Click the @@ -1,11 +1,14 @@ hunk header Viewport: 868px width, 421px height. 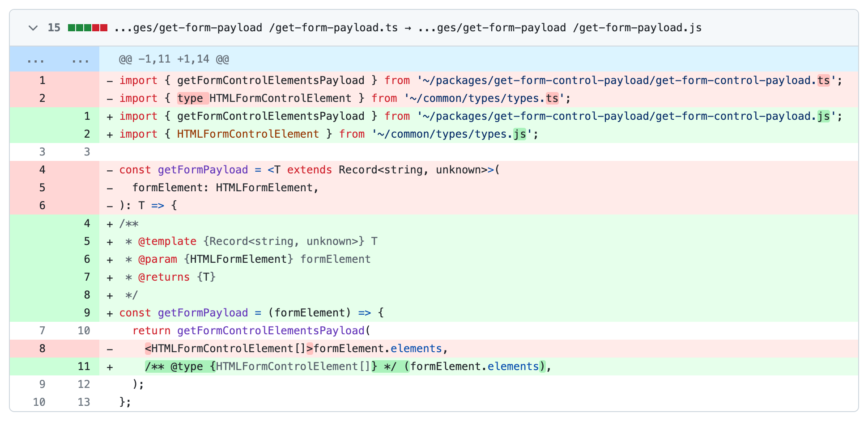pyautogui.click(x=174, y=59)
